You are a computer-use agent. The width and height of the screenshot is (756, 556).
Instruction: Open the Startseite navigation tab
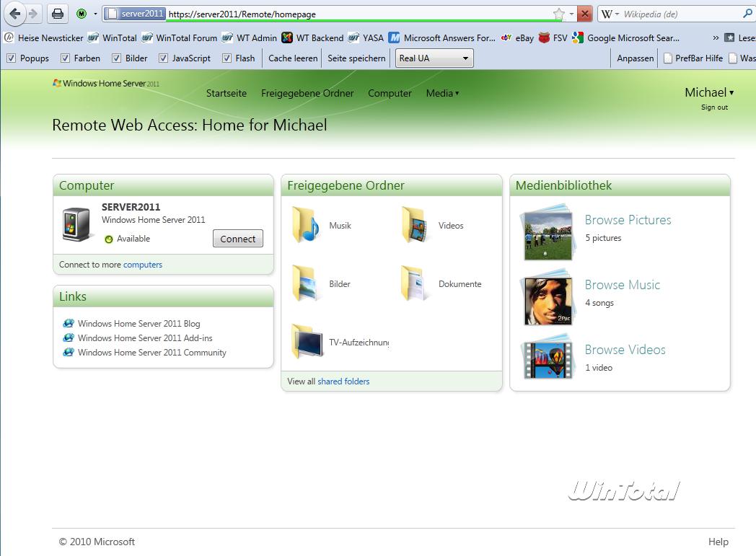coord(226,93)
